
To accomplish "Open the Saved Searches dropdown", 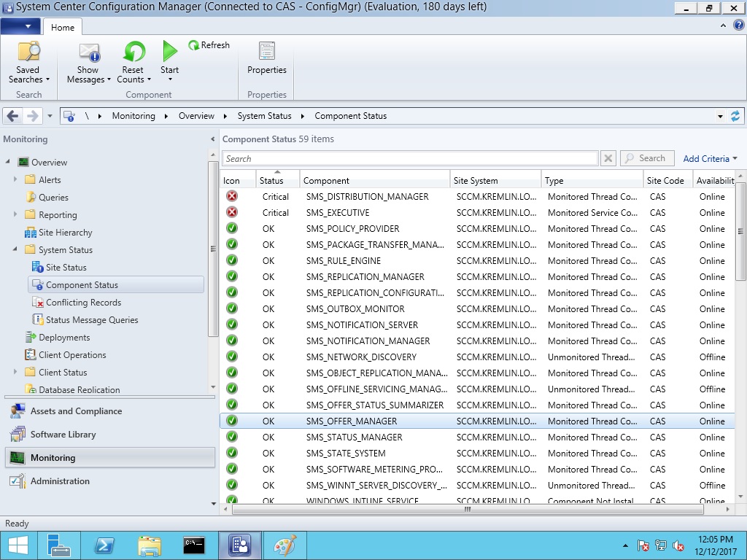I will [x=28, y=63].
